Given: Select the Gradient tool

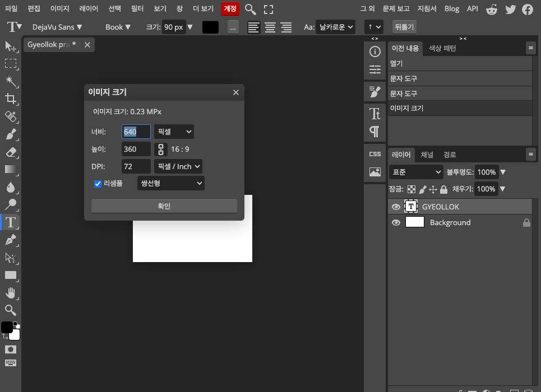Looking at the screenshot, I should (11, 169).
